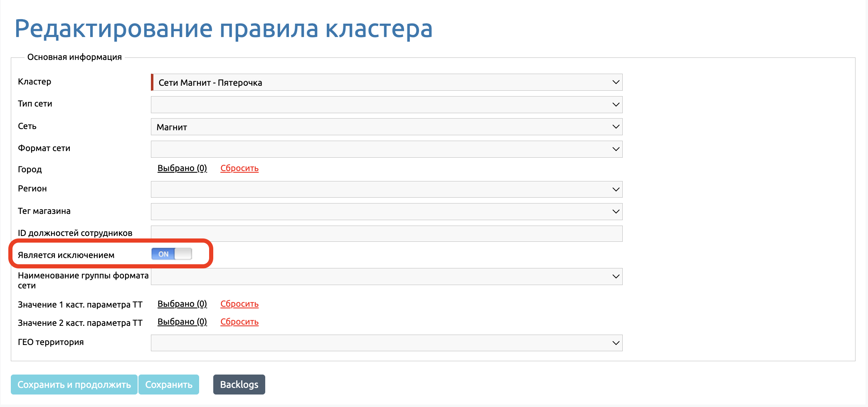Click the ID должностей сотрудников field
The width and height of the screenshot is (868, 407).
[387, 233]
